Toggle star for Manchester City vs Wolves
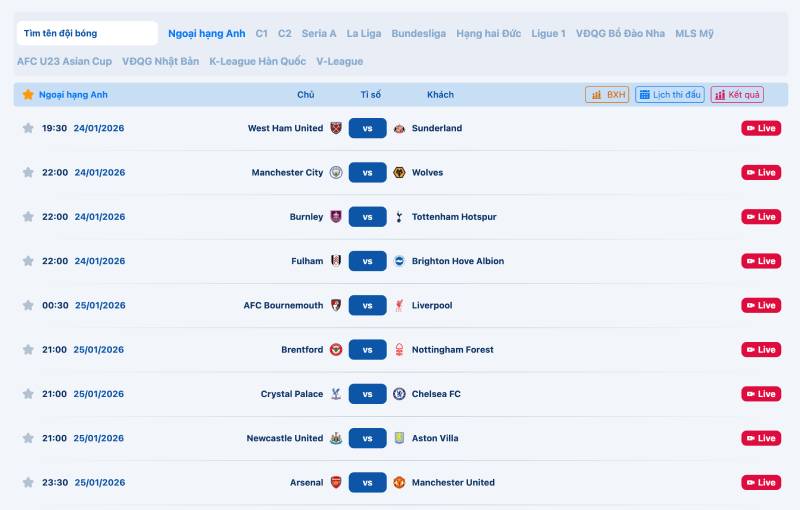Image resolution: width=800 pixels, height=510 pixels. [x=28, y=172]
